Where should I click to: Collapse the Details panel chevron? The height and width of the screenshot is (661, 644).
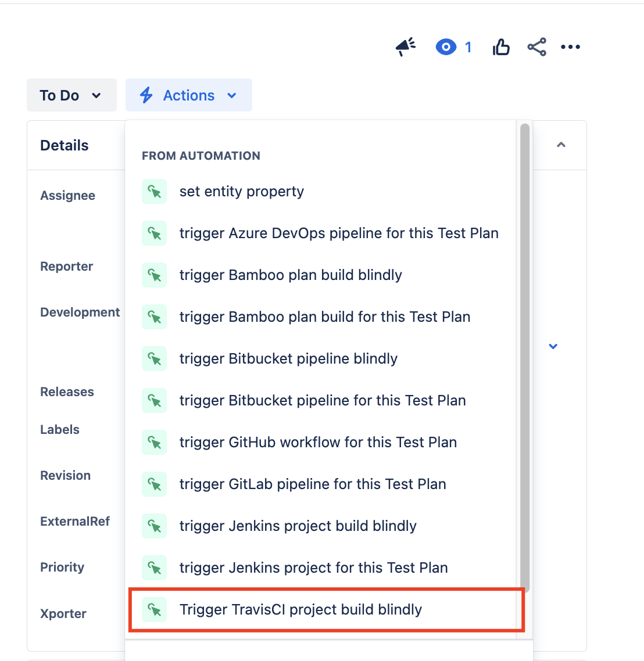coord(561,145)
